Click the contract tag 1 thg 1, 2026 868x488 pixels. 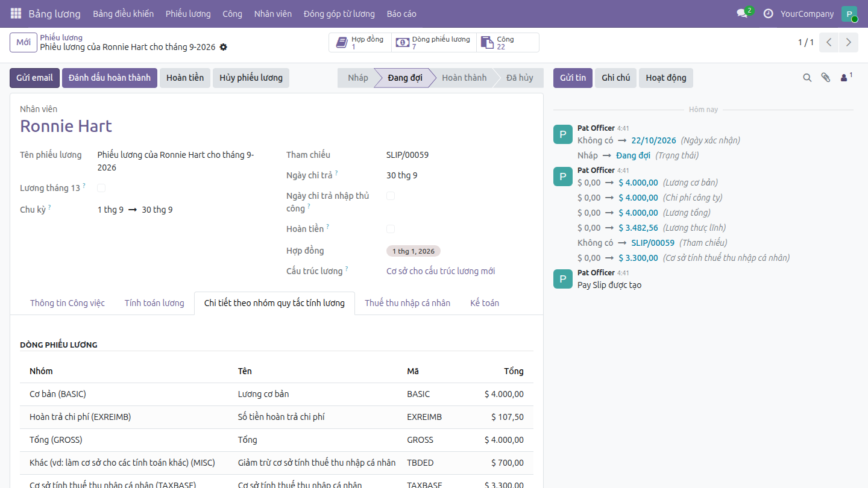coord(414,251)
